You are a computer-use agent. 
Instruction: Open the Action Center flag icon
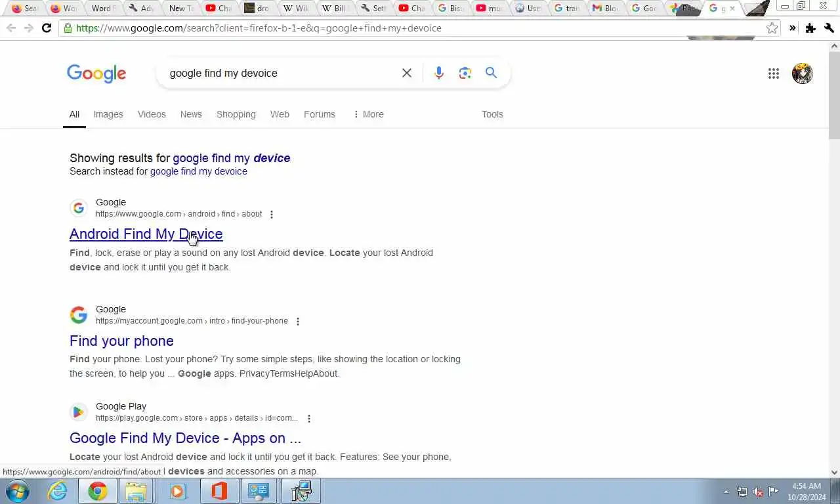(774, 492)
